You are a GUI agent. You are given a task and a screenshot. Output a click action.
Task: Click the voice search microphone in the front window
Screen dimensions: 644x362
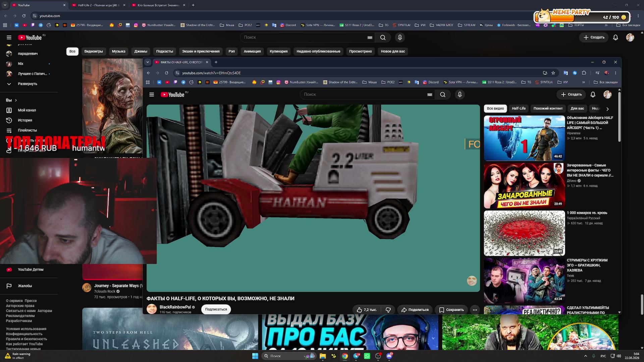point(460,95)
